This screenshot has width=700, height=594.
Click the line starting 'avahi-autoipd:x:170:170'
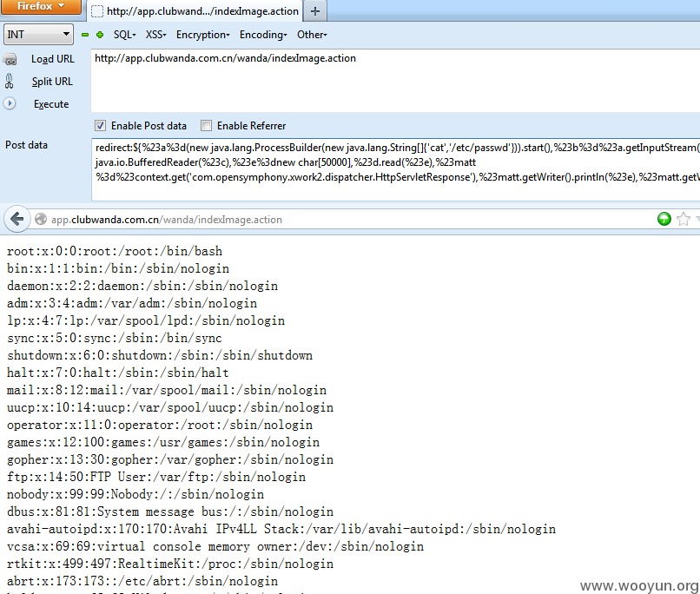(281, 529)
